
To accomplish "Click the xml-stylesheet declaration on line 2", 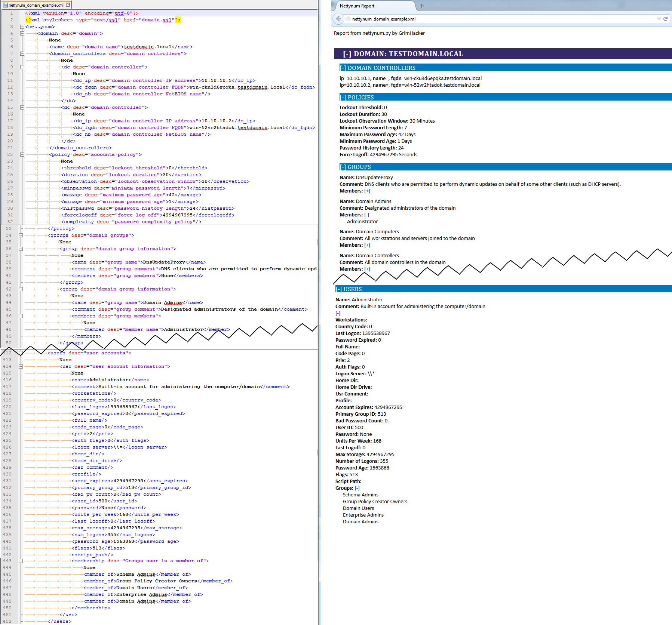I will pos(103,20).
